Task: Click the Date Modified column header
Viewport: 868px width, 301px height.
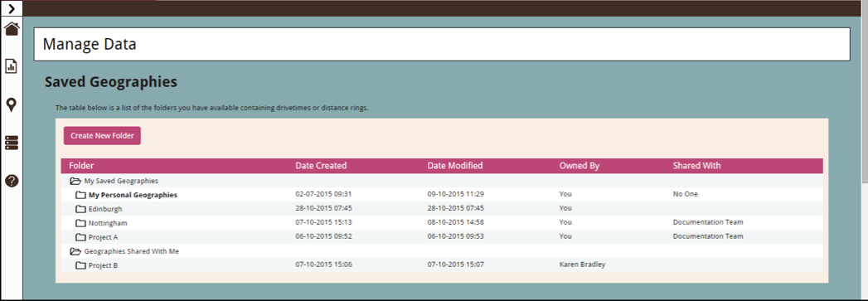Action: [x=455, y=166]
